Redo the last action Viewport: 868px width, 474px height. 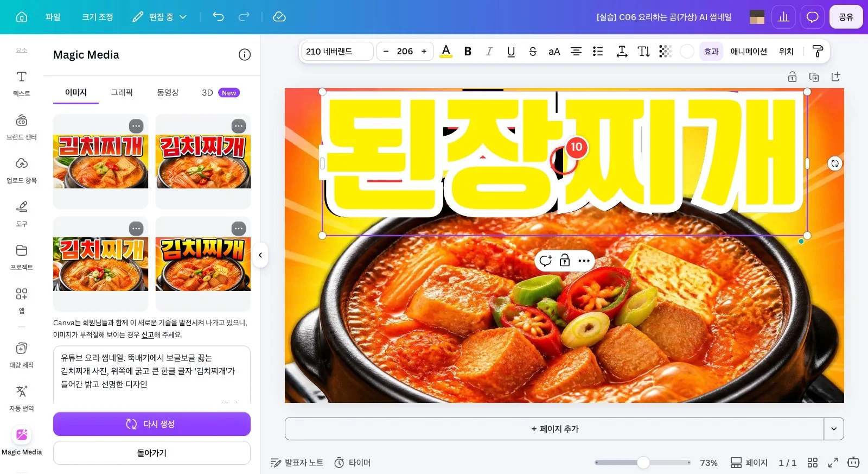244,17
